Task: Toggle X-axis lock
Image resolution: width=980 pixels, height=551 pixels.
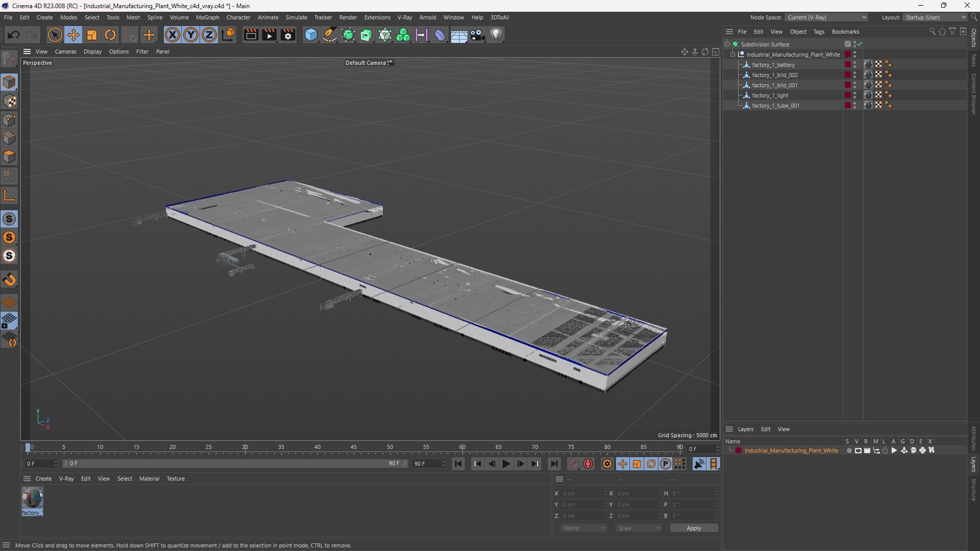Action: pos(173,35)
